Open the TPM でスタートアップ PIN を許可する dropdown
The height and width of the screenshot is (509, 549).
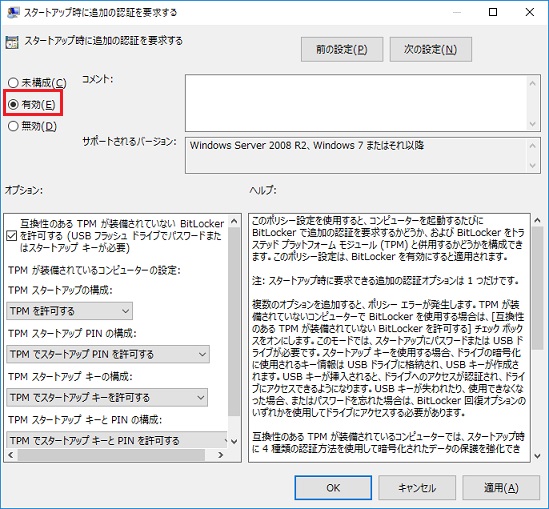[108, 354]
